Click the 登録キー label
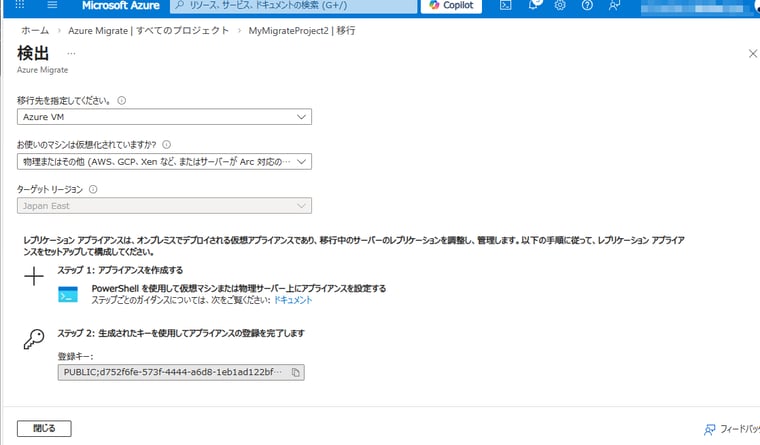 pos(75,356)
